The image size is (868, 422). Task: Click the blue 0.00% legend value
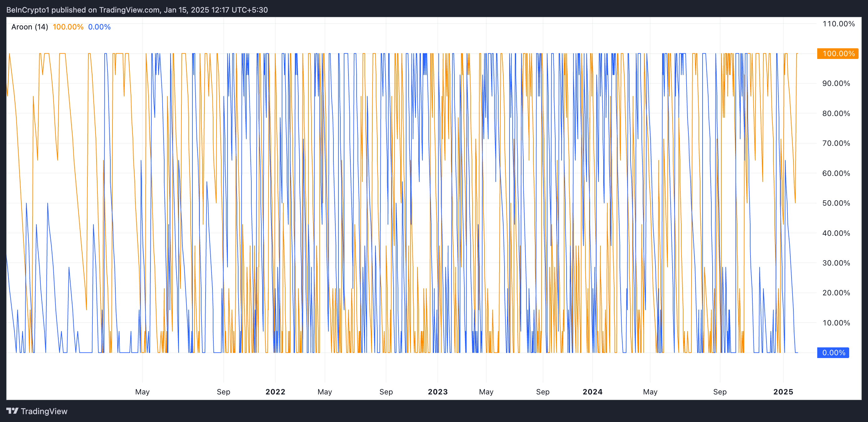(99, 27)
